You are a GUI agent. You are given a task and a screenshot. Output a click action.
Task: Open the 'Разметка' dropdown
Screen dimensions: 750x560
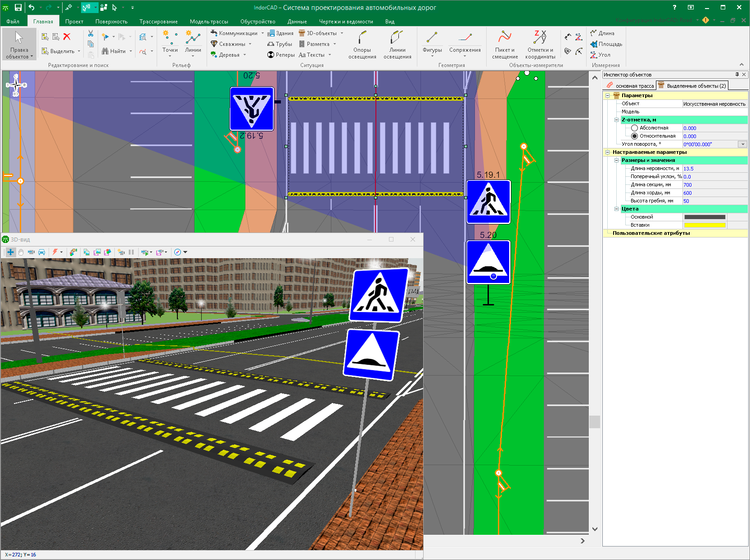point(335,44)
